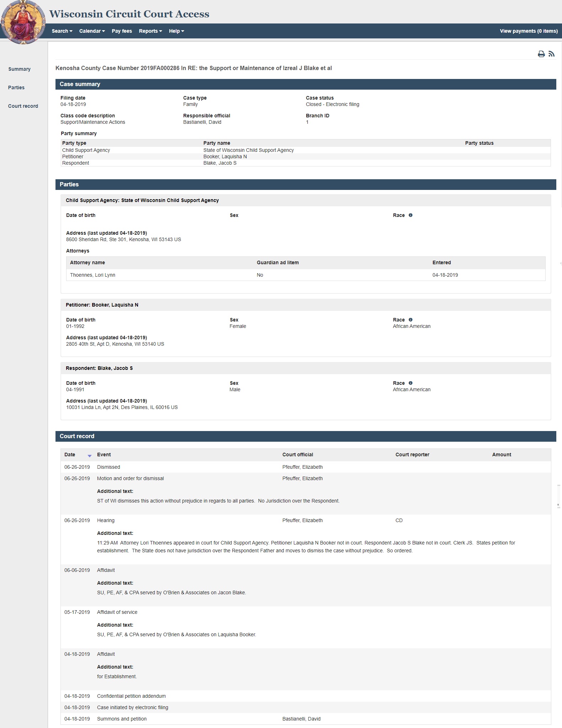Viewport: 562px width, 728px height.
Task: Click filing date 04-18-2019 value
Action: [73, 104]
